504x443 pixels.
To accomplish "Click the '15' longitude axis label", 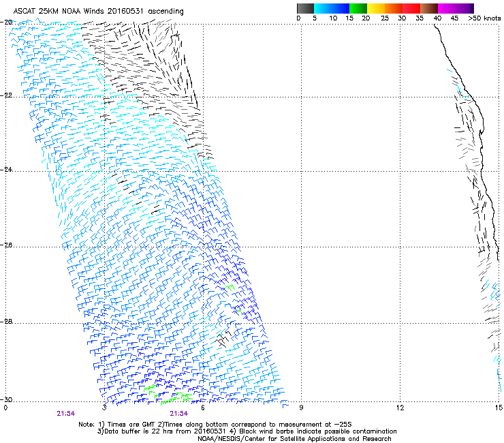I will pos(499,408).
